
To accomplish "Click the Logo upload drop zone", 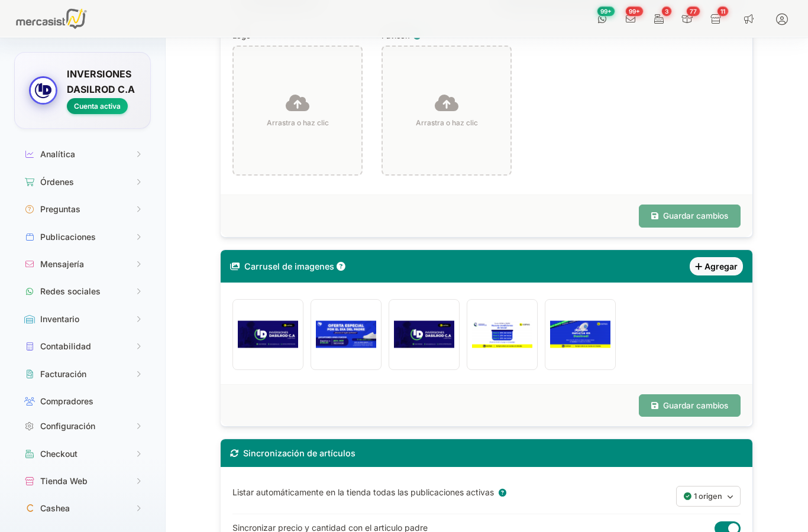I will tap(298, 111).
